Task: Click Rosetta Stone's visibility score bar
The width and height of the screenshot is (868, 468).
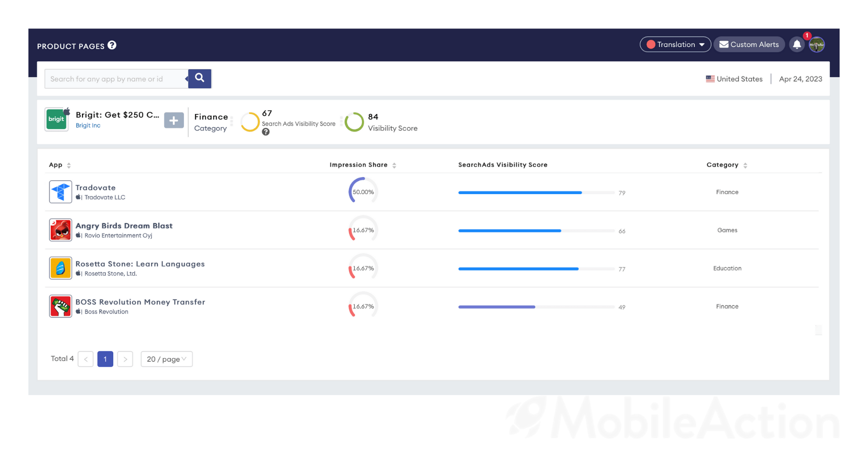Action: [536, 269]
